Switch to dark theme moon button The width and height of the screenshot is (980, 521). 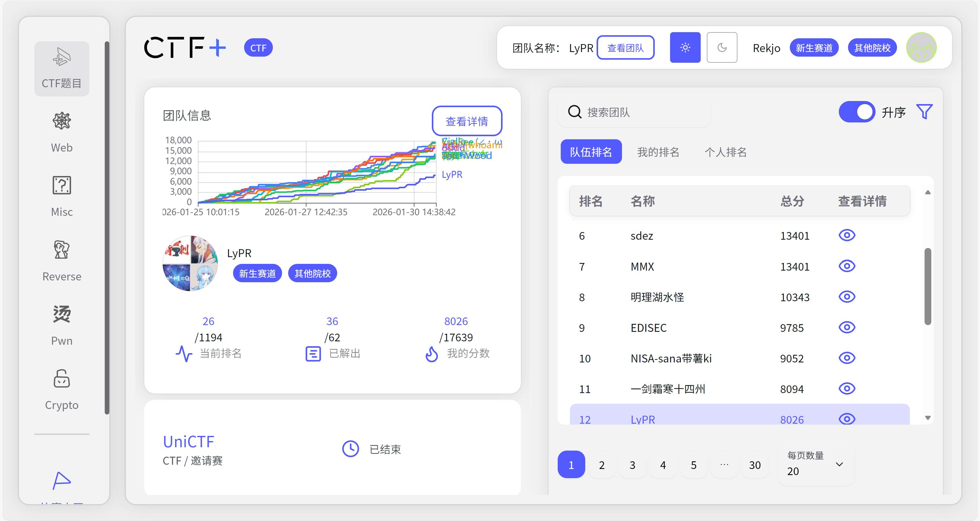click(x=722, y=47)
